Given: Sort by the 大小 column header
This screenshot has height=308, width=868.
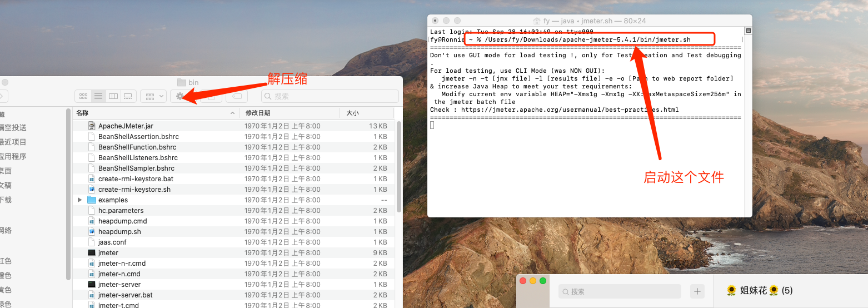Looking at the screenshot, I should pos(352,113).
